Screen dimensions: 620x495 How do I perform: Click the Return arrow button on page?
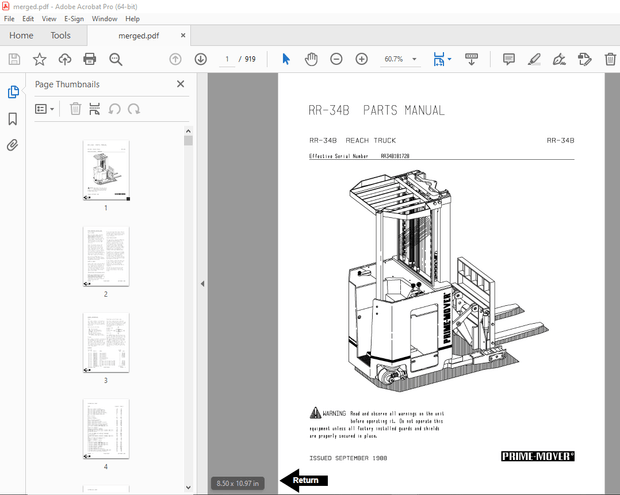(x=304, y=480)
